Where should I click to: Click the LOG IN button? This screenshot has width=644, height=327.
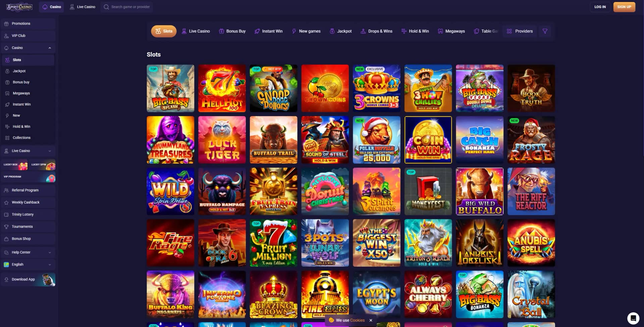tap(600, 7)
